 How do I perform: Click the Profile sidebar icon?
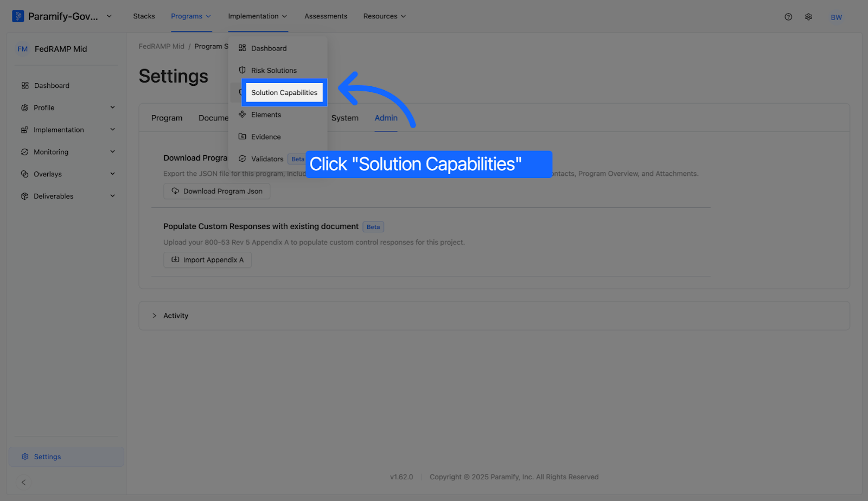24,108
